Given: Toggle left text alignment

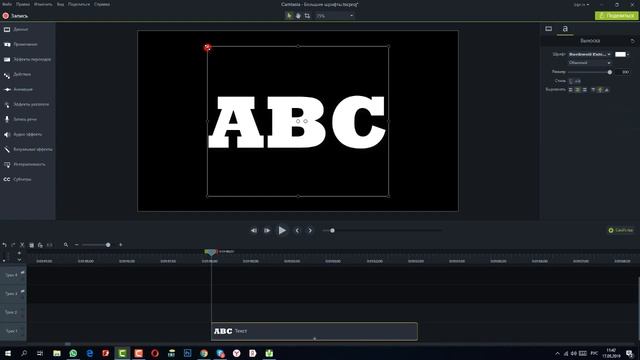Looking at the screenshot, I should [571, 90].
